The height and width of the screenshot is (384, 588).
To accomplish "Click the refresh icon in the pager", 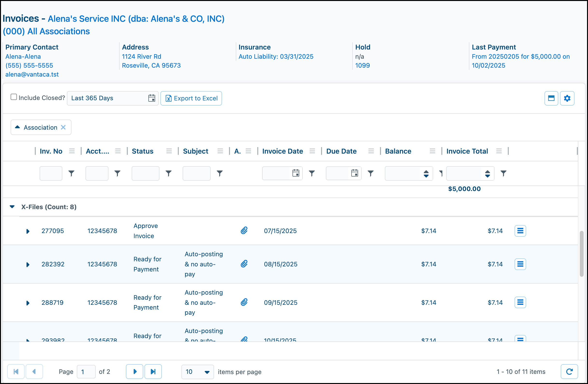I will [569, 371].
